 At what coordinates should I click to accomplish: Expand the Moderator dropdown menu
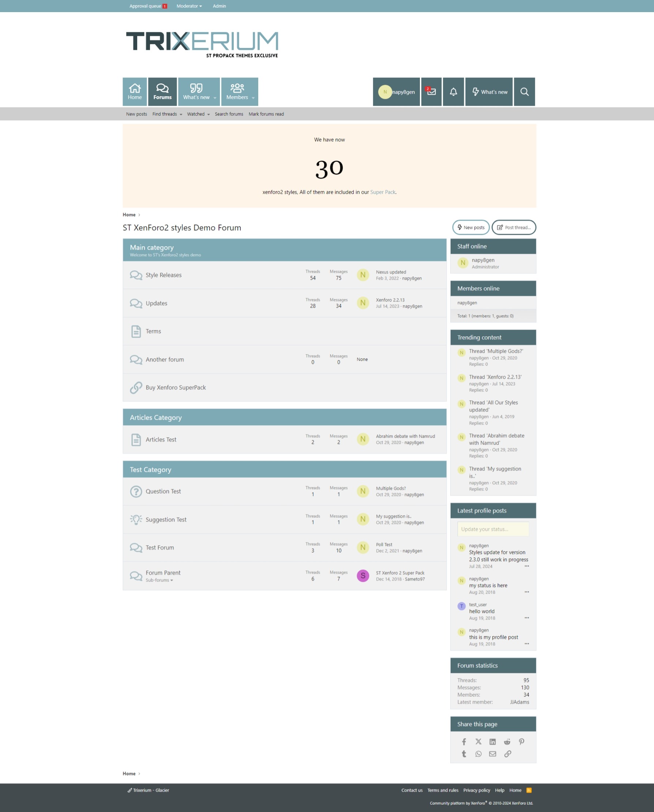pos(189,6)
